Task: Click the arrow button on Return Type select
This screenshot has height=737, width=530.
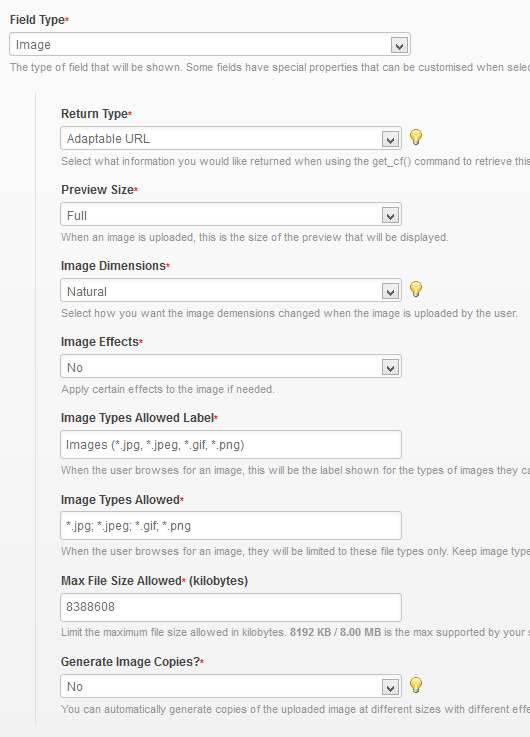Action: coord(390,140)
